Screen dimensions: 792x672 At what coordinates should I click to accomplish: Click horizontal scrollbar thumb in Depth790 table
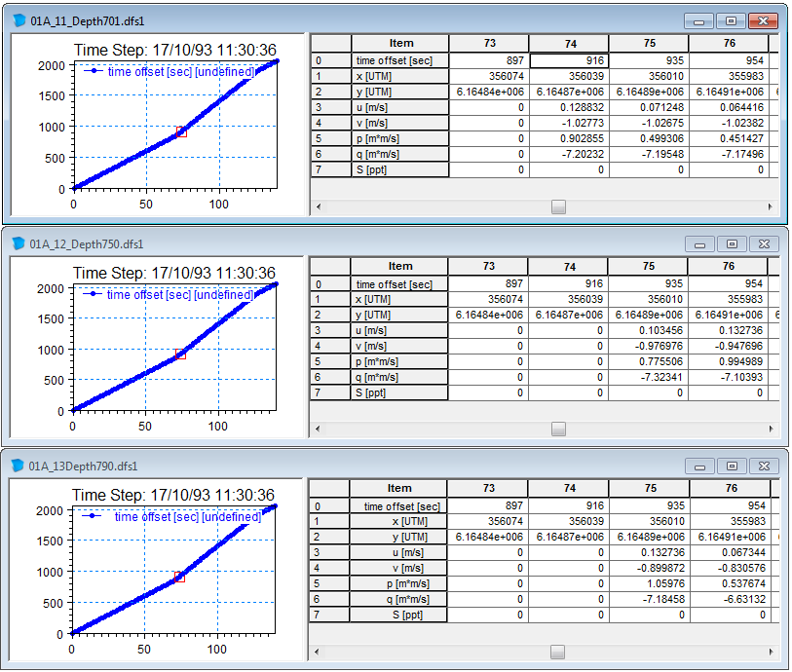tap(556, 652)
